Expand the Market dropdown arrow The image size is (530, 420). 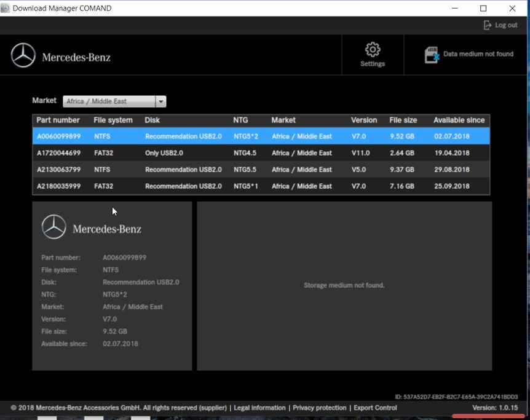[x=161, y=101]
